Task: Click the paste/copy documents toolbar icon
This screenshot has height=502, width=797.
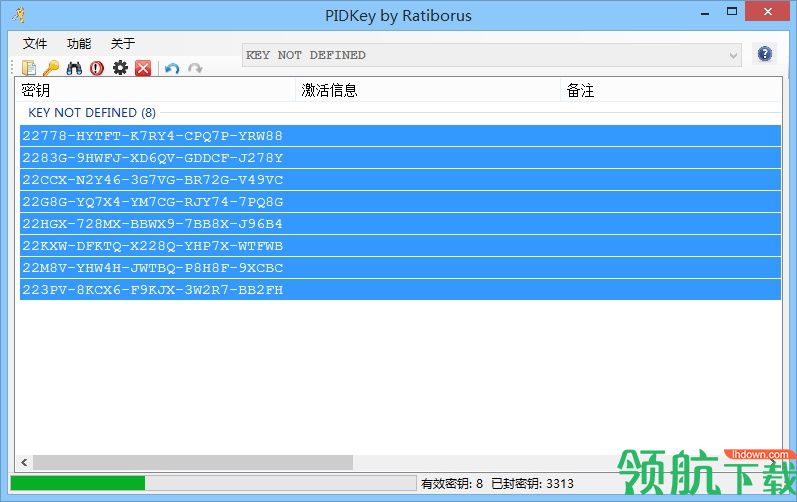Action: pos(28,68)
